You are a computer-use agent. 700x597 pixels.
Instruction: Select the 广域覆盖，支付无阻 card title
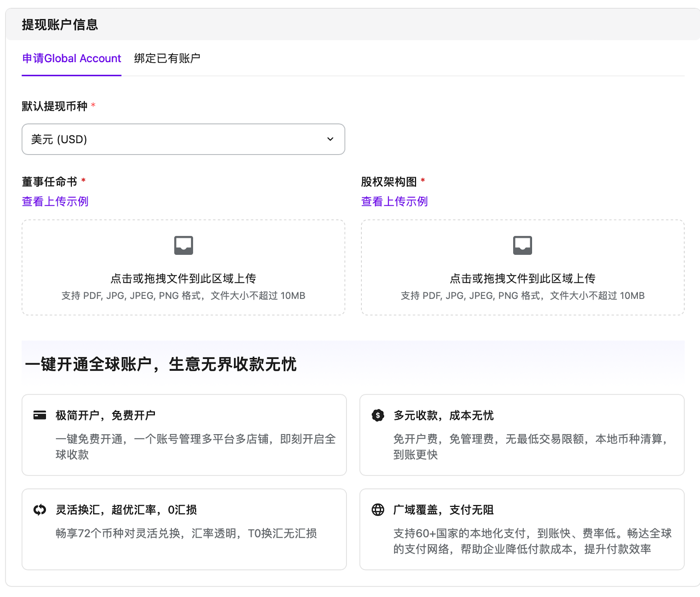[x=443, y=509]
